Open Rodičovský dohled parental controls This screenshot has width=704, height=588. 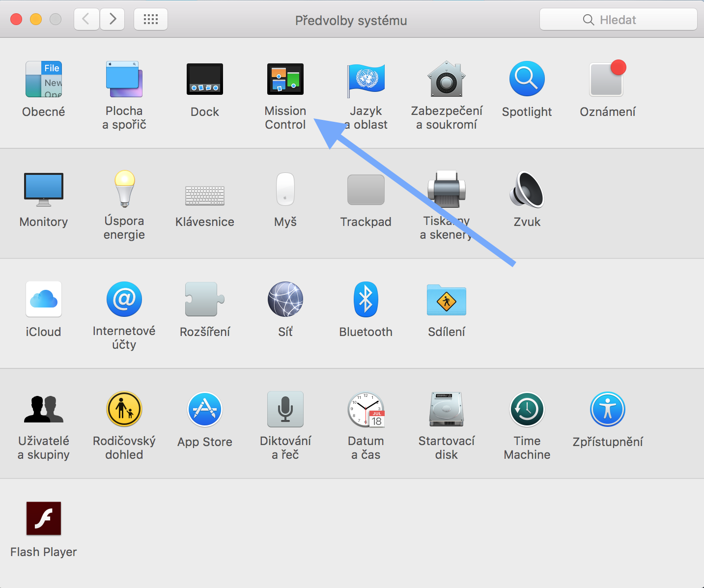click(x=124, y=409)
